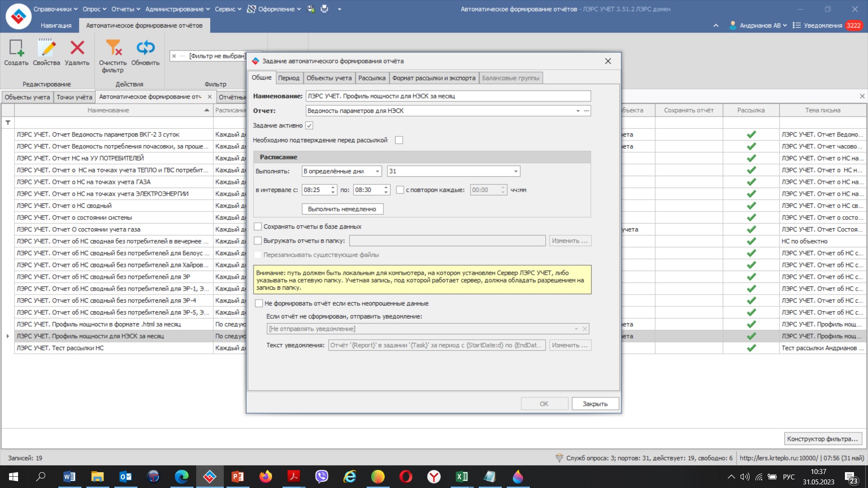The image size is (868, 488).
Task: Switch to the Период tab in the dialog
Action: coord(288,78)
